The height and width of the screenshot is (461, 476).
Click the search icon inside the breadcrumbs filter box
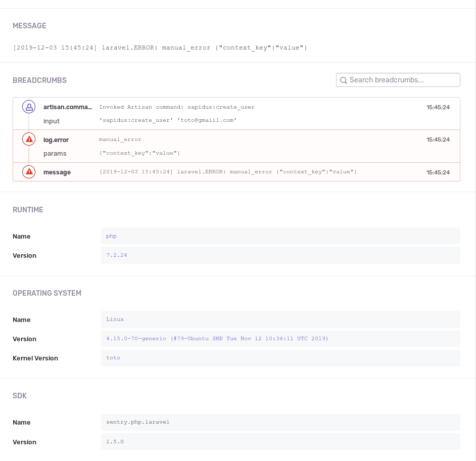(344, 80)
